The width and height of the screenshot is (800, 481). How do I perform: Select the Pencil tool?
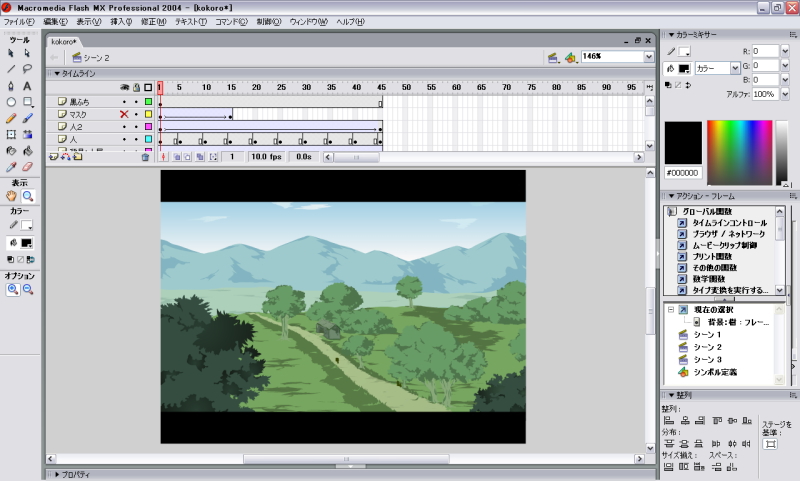pos(11,118)
